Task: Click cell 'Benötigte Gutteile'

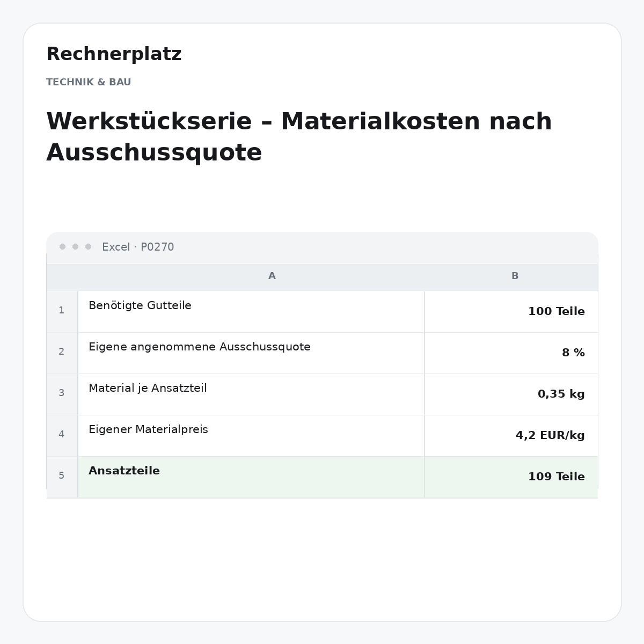Action: pyautogui.click(x=251, y=311)
